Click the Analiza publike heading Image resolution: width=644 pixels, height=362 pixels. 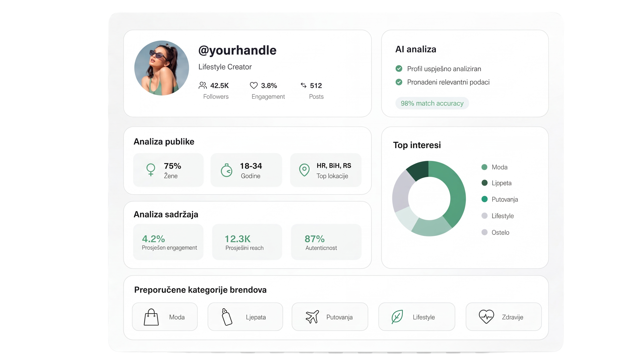pos(164,142)
